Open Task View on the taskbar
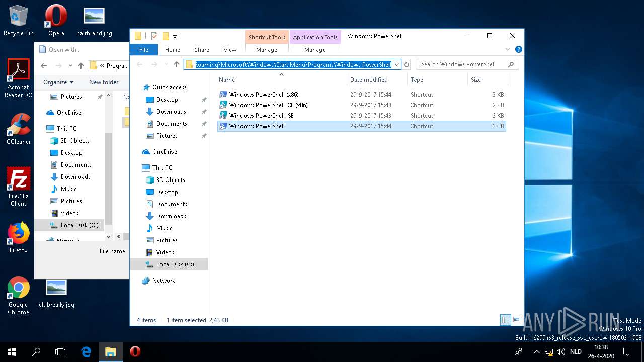644x362 pixels. click(60, 352)
